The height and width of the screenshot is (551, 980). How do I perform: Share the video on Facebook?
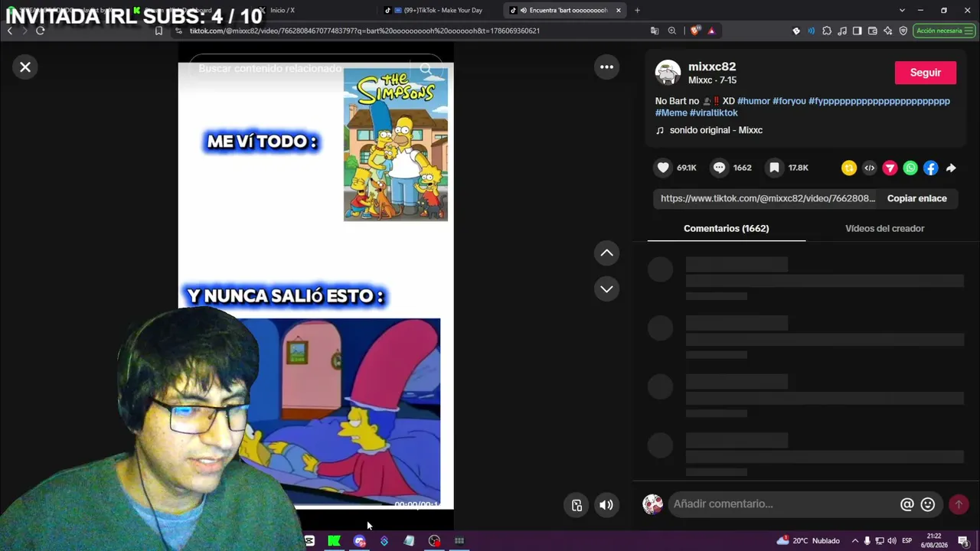930,168
